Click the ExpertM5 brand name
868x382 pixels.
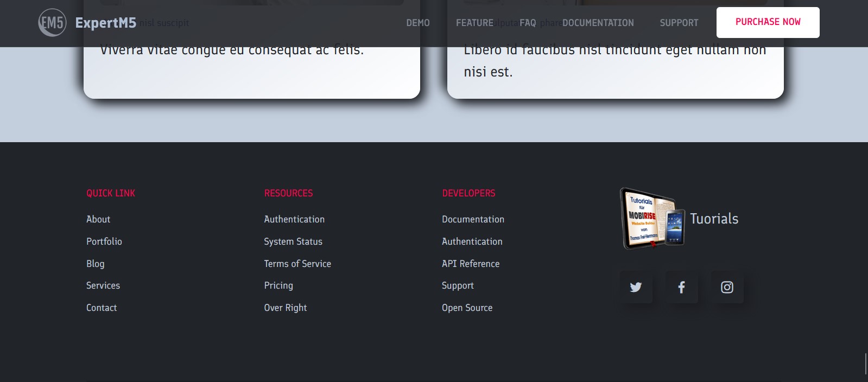click(106, 23)
